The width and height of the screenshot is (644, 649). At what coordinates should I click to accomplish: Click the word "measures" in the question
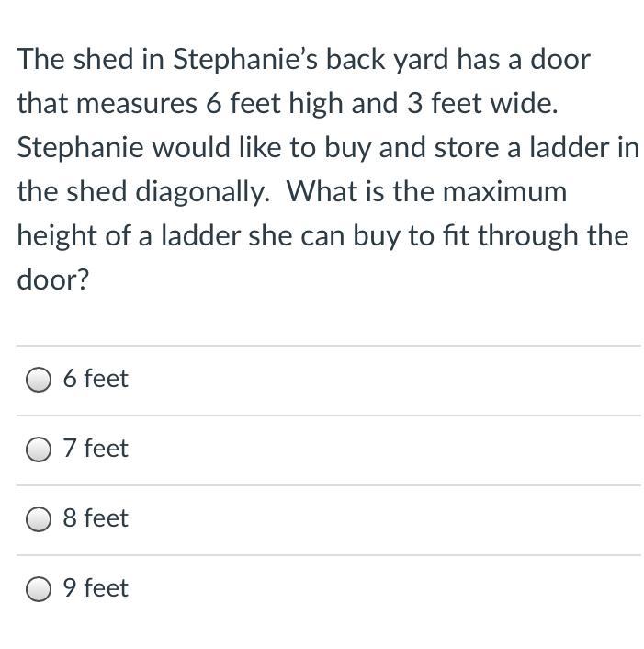pyautogui.click(x=137, y=104)
